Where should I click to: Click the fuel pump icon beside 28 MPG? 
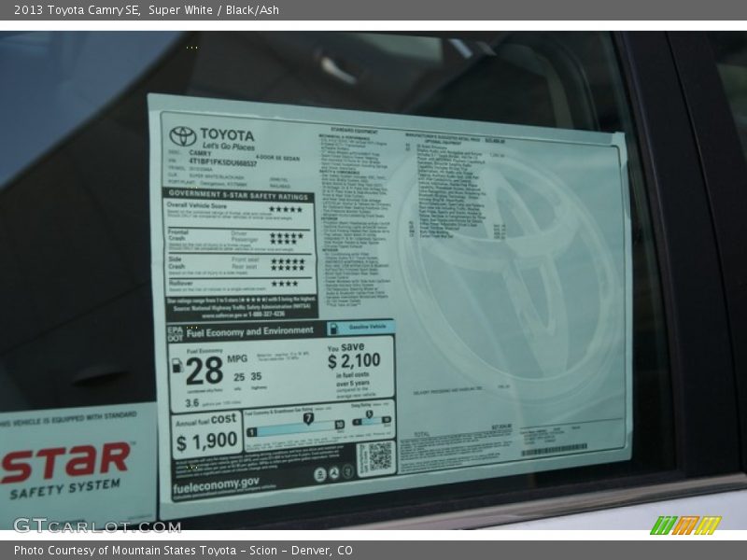tap(177, 366)
